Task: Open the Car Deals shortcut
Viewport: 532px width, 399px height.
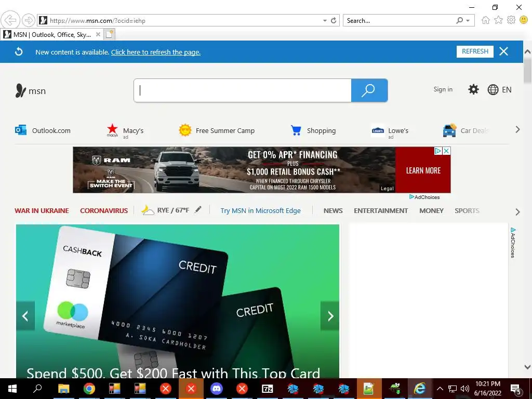Action: pos(465,130)
